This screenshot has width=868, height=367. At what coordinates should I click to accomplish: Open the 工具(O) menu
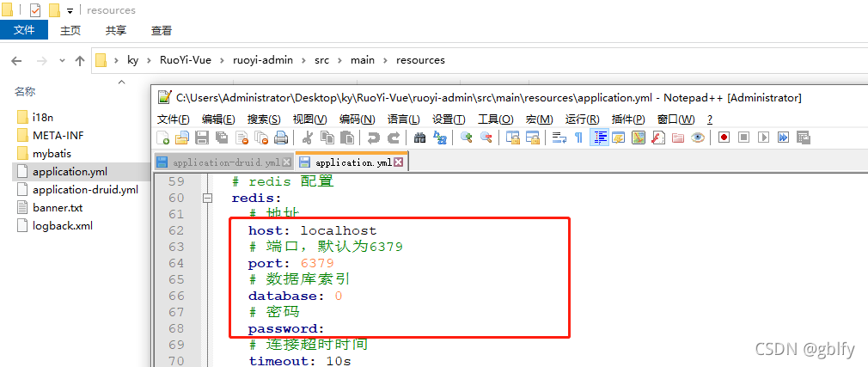[495, 119]
